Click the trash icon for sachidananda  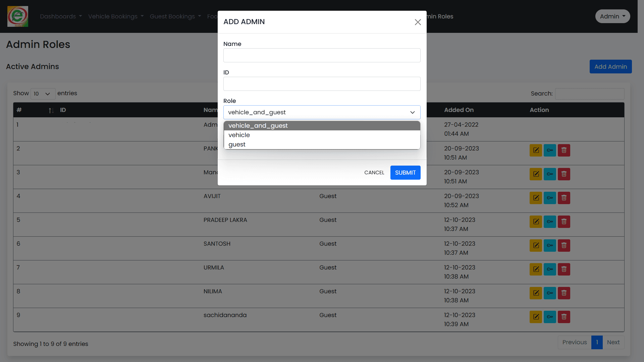563,317
